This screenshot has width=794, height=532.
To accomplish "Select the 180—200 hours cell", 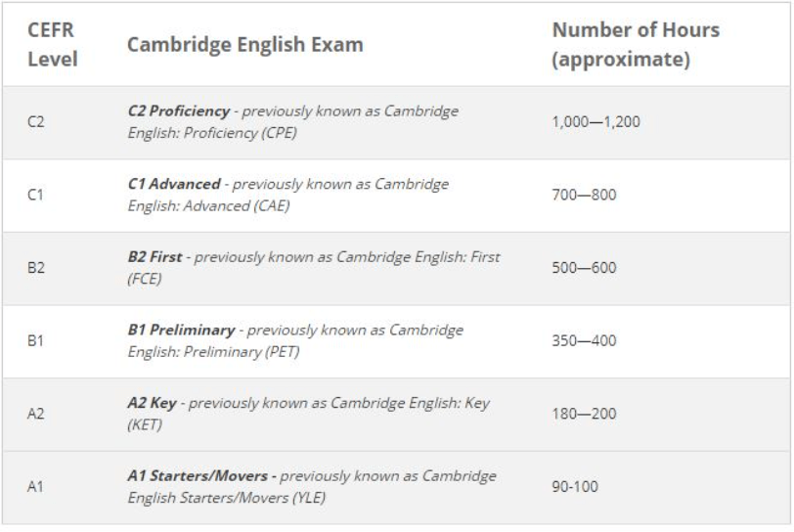I will [585, 414].
